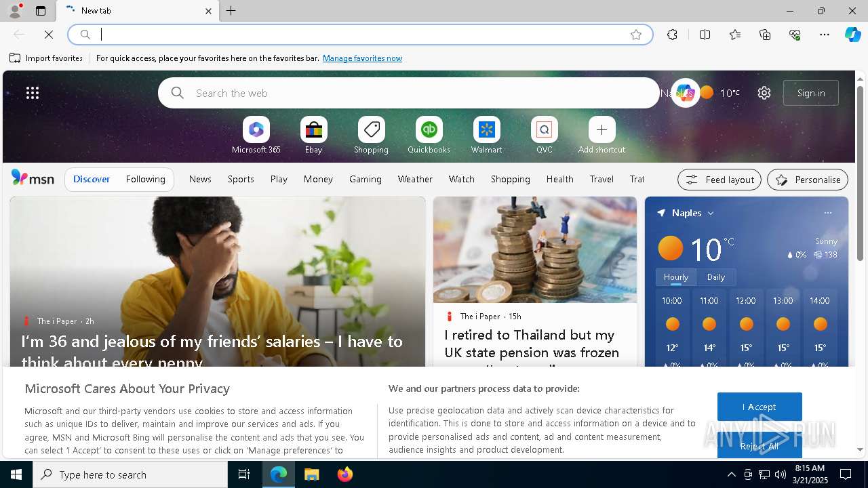The height and width of the screenshot is (488, 868).
Task: Open the Shopping category in MSN nav
Action: tap(511, 179)
